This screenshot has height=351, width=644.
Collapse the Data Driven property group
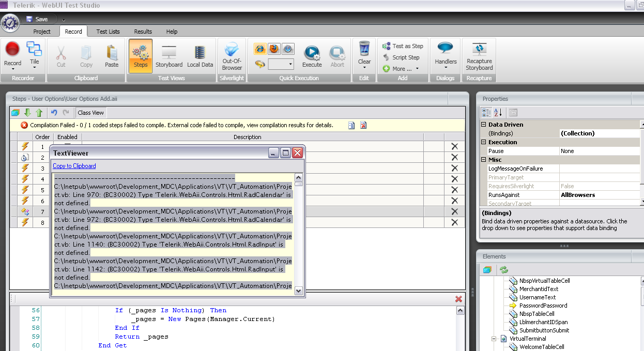click(484, 125)
